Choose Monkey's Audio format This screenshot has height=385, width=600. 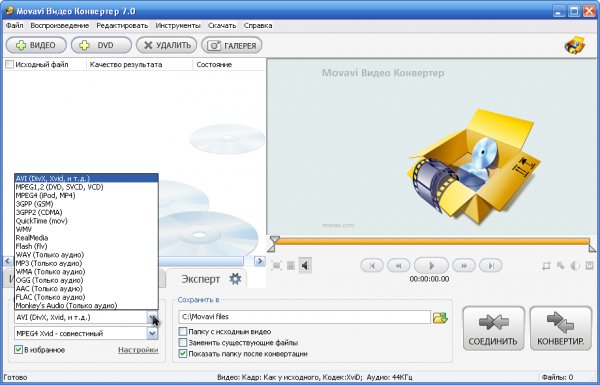click(x=86, y=305)
